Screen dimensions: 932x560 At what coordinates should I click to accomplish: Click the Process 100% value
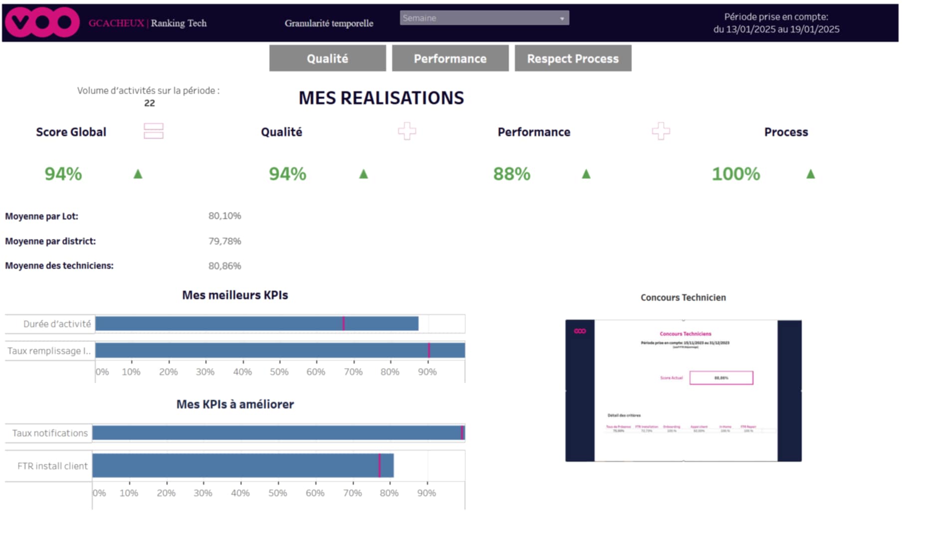[736, 174]
